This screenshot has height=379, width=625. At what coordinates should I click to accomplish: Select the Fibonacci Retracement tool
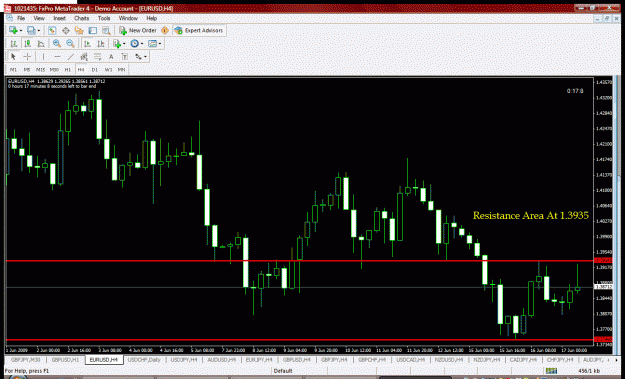(x=98, y=57)
